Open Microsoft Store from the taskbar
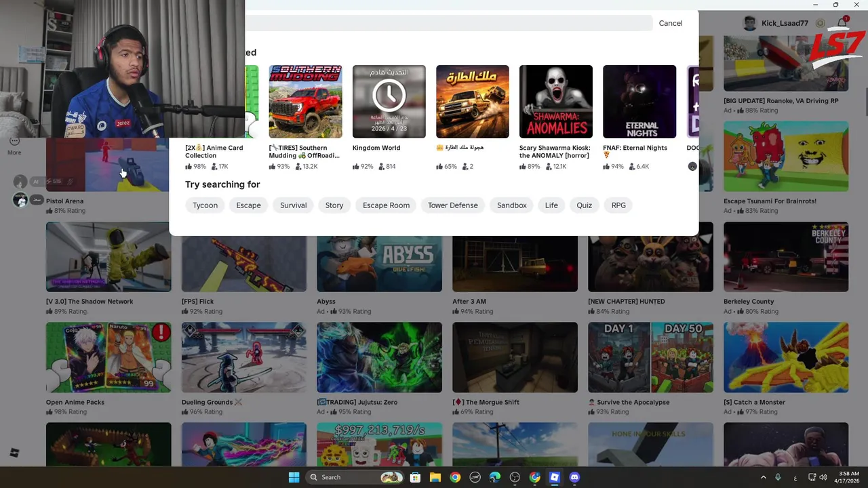This screenshot has width=868, height=488. pyautogui.click(x=415, y=477)
